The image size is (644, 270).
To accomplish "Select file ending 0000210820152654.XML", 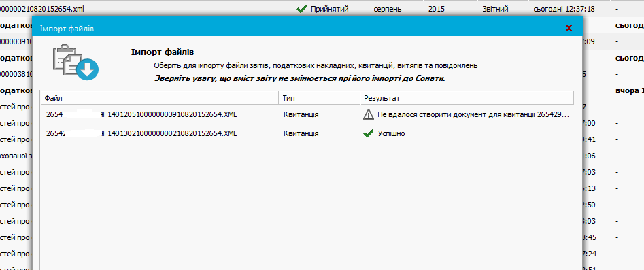I will [x=141, y=133].
